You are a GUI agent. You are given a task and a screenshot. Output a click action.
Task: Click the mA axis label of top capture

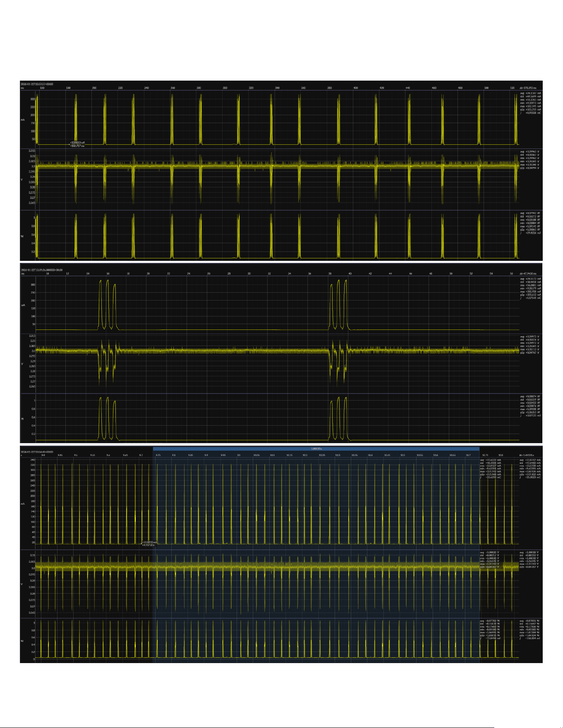(x=23, y=120)
